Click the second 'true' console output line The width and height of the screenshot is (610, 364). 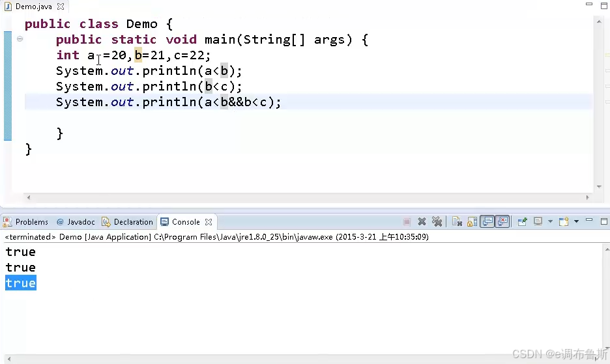[x=21, y=268]
